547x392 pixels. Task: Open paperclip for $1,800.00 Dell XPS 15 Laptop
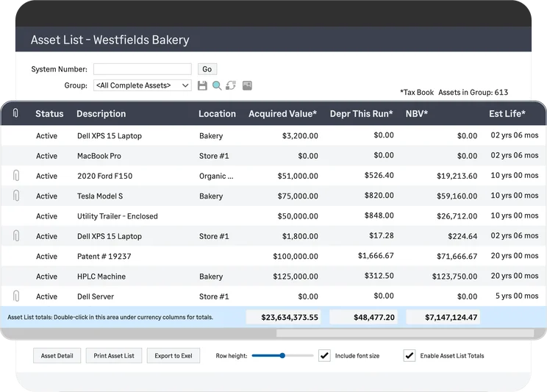16,236
